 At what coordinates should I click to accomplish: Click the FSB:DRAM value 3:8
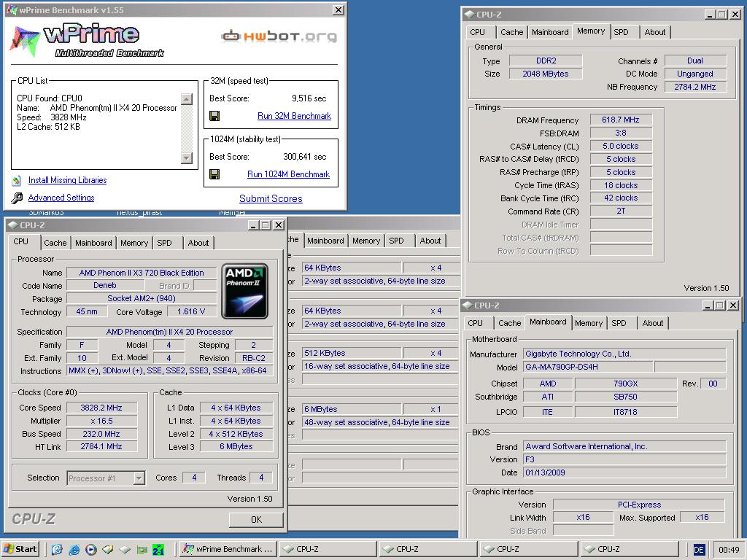(x=621, y=133)
